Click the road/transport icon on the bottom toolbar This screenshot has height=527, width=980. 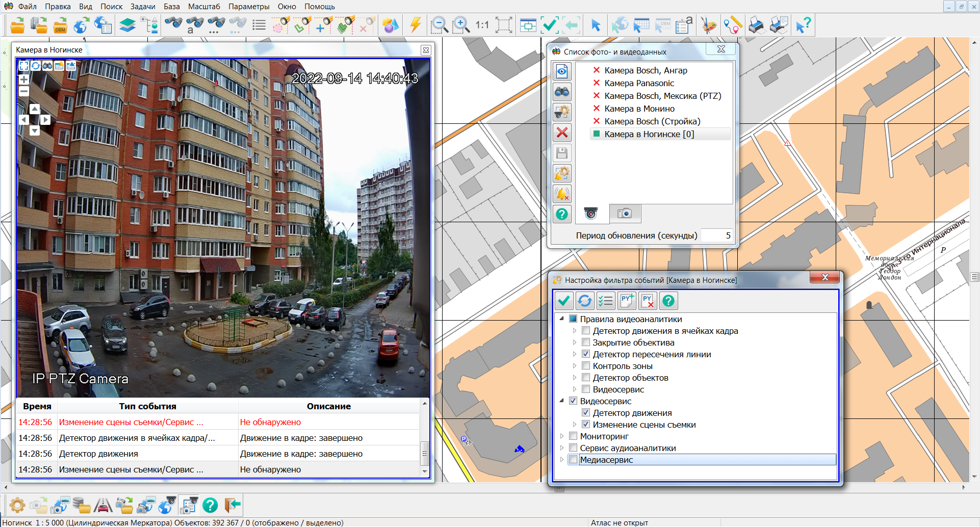click(x=104, y=505)
